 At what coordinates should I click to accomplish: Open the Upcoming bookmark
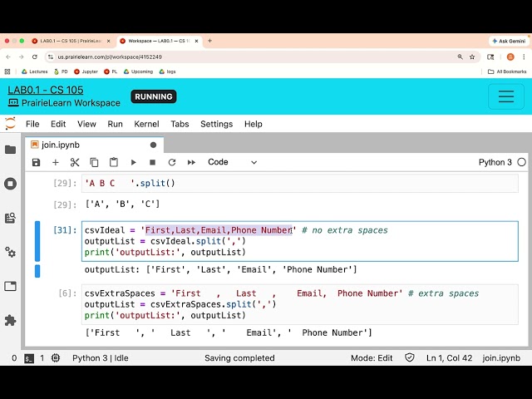coord(138,71)
